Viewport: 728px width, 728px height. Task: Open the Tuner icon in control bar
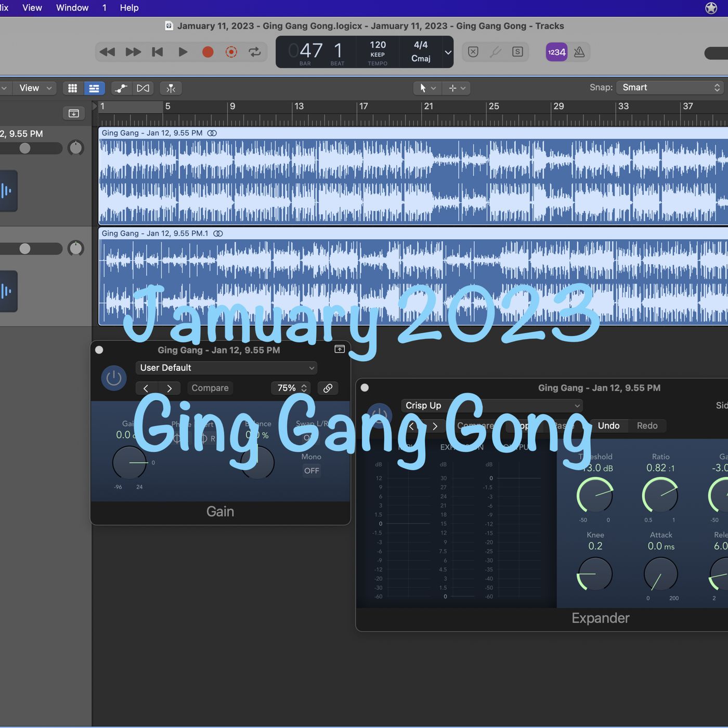496,52
